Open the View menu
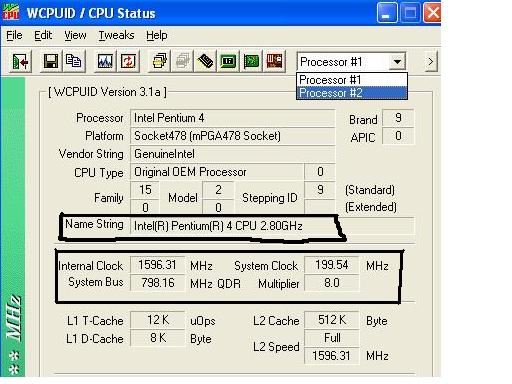Image resolution: width=512 pixels, height=384 pixels. click(75, 35)
